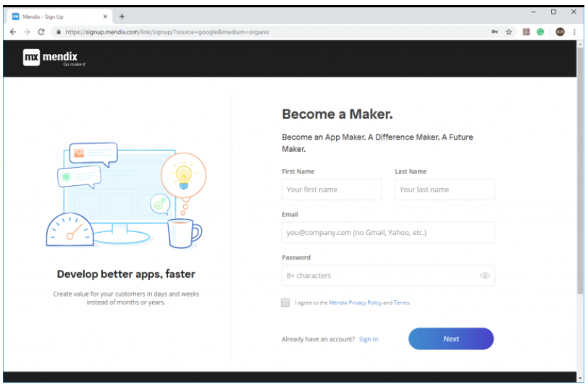Open the Chrome profile avatar

(x=560, y=33)
